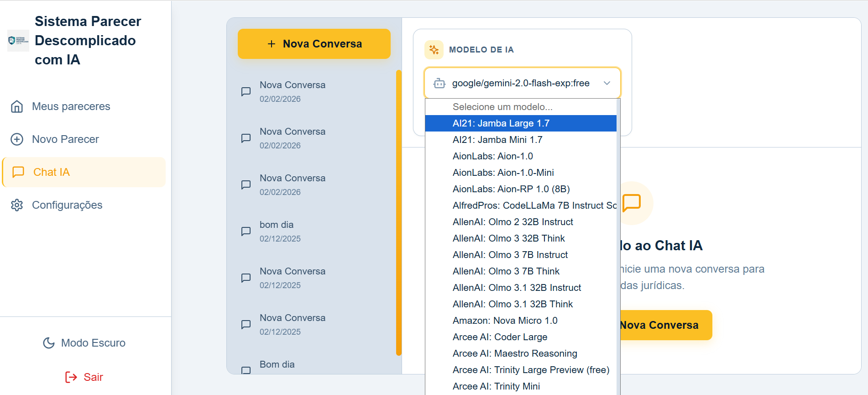The image size is (868, 395).
Task: Click chat icon of the bottom Bom dia conversation
Action: coord(246,370)
